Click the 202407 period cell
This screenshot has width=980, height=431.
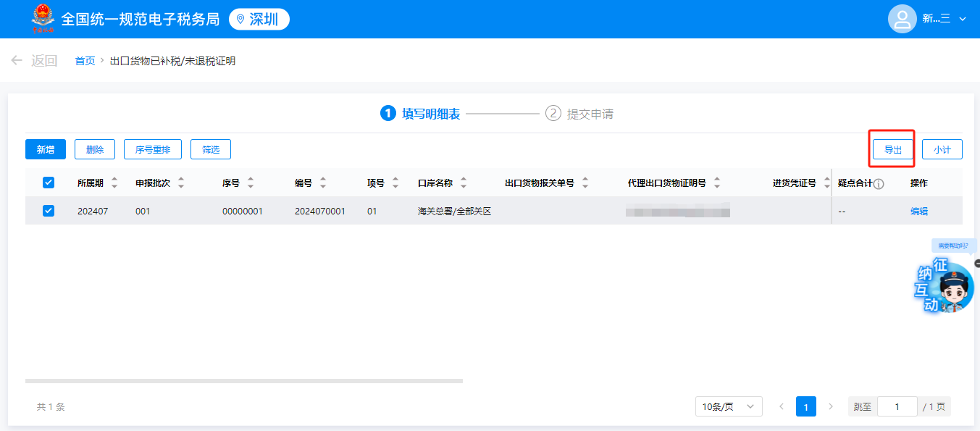pyautogui.click(x=93, y=212)
